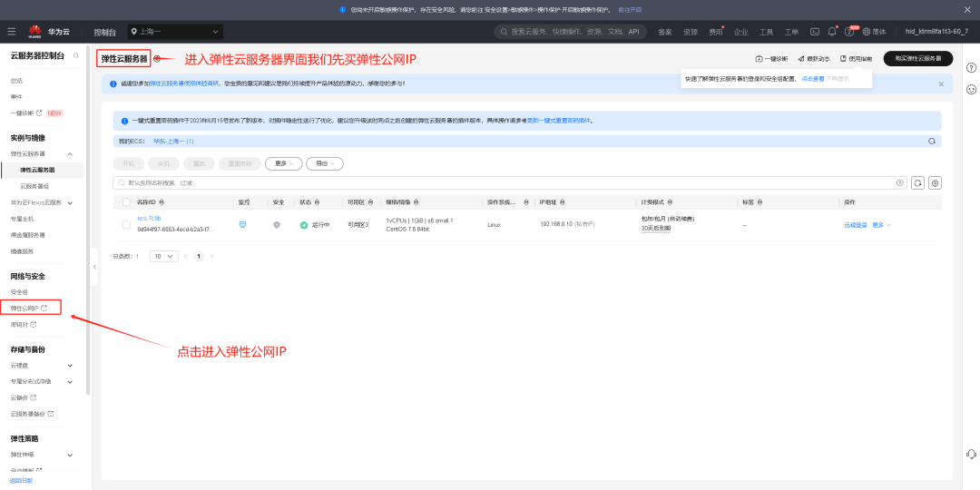Click the language selector 简体
Viewport: 980px width, 490px height.
pyautogui.click(x=875, y=31)
